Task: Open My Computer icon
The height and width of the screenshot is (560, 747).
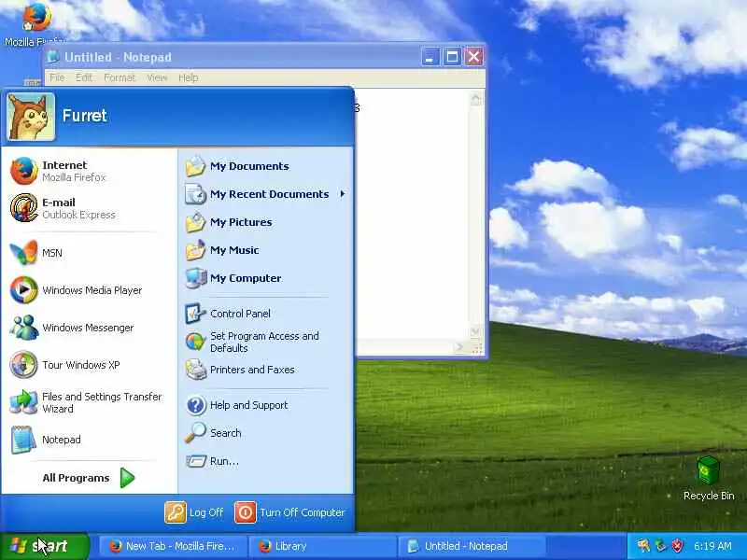Action: click(195, 278)
